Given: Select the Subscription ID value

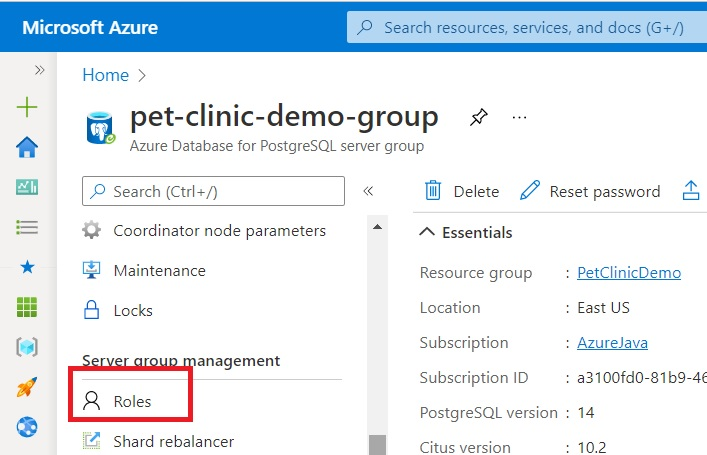Looking at the screenshot, I should coord(642,378).
